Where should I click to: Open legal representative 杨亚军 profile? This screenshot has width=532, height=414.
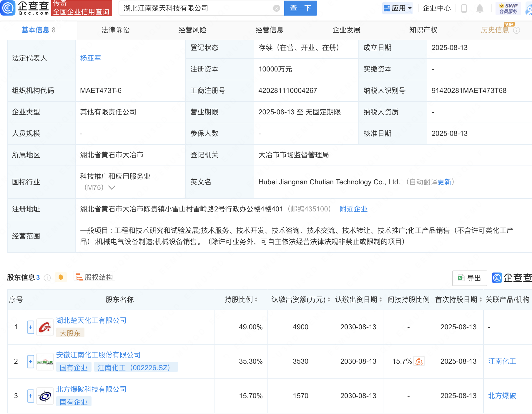(91, 58)
